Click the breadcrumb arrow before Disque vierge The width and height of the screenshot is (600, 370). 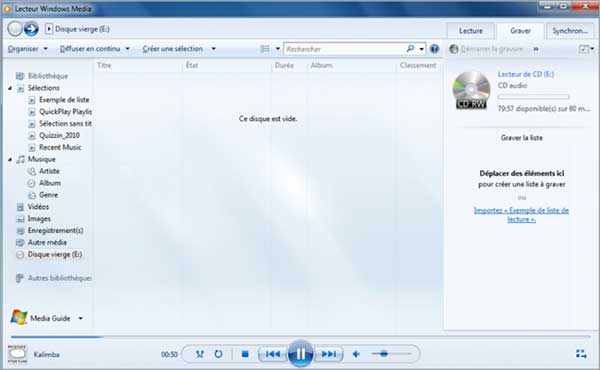(x=49, y=29)
